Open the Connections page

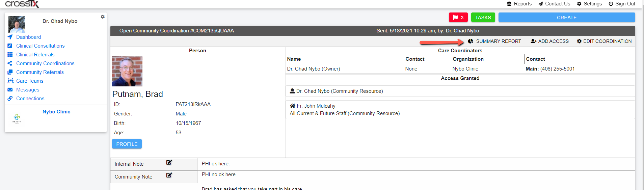click(x=30, y=99)
